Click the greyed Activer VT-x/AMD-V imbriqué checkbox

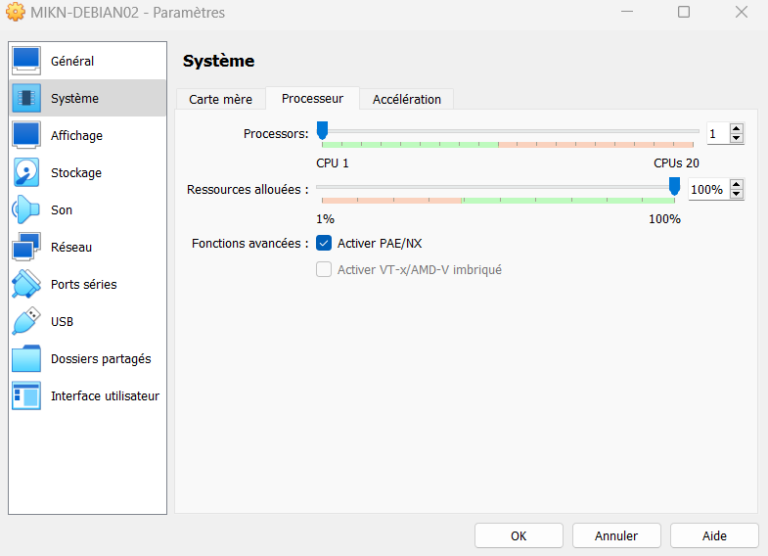(324, 269)
